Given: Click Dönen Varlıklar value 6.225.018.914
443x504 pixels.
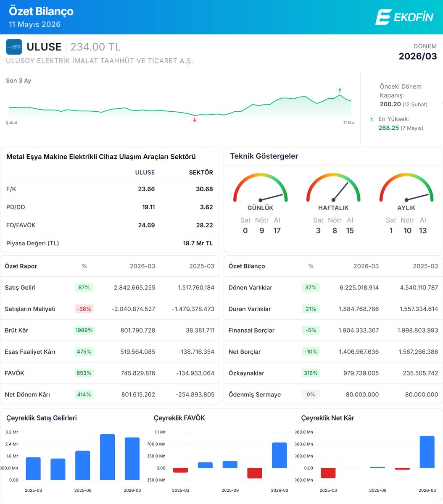Looking at the screenshot, I should click(359, 288).
